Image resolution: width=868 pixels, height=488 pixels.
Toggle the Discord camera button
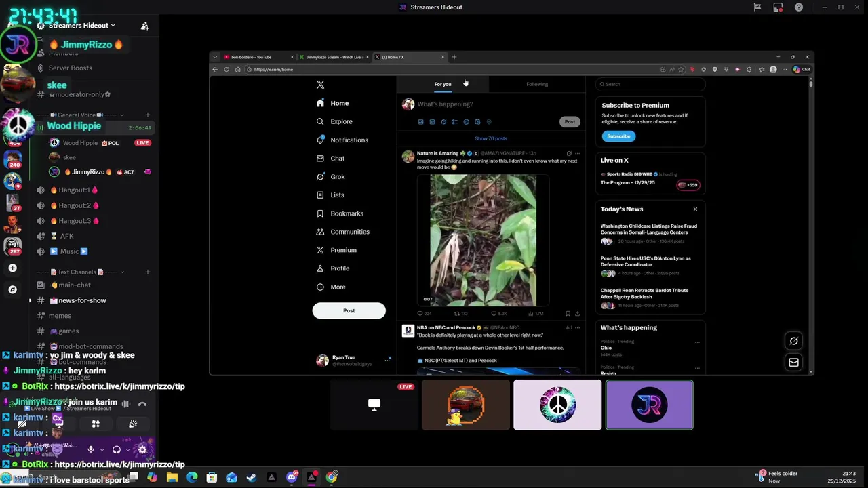[x=22, y=424]
